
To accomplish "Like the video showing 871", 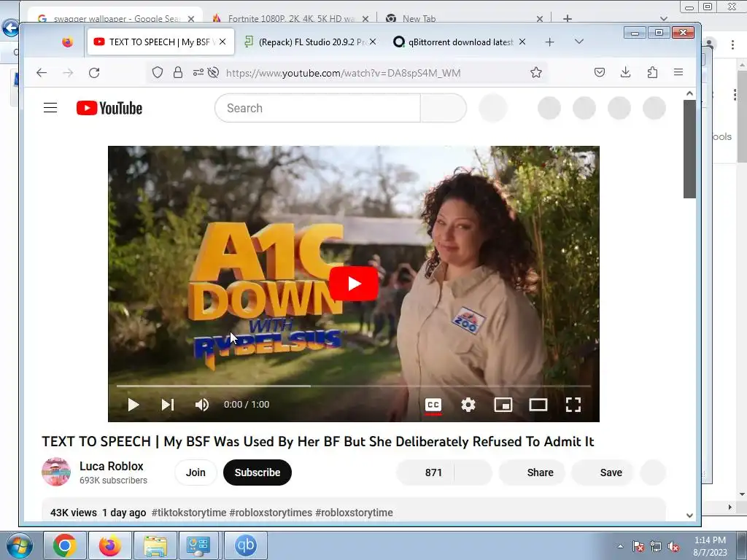I will tap(425, 472).
